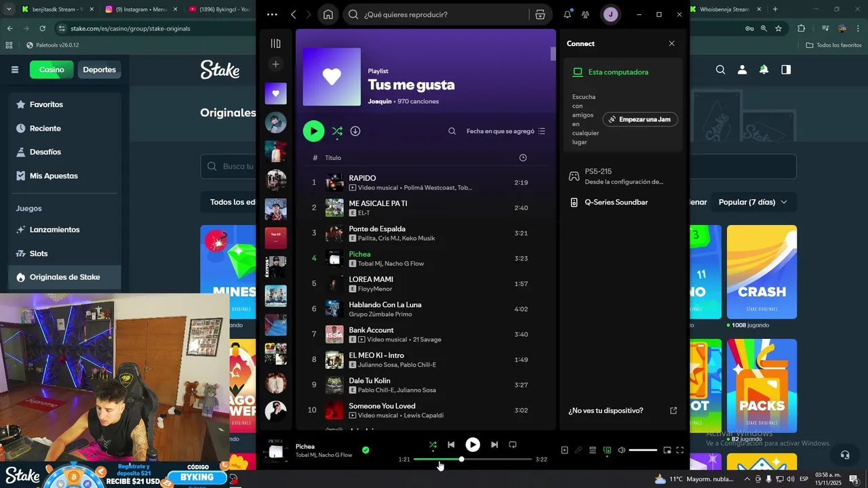This screenshot has height=488, width=868.
Task: Expand Your Library sidebar in Spotify
Action: 275,43
